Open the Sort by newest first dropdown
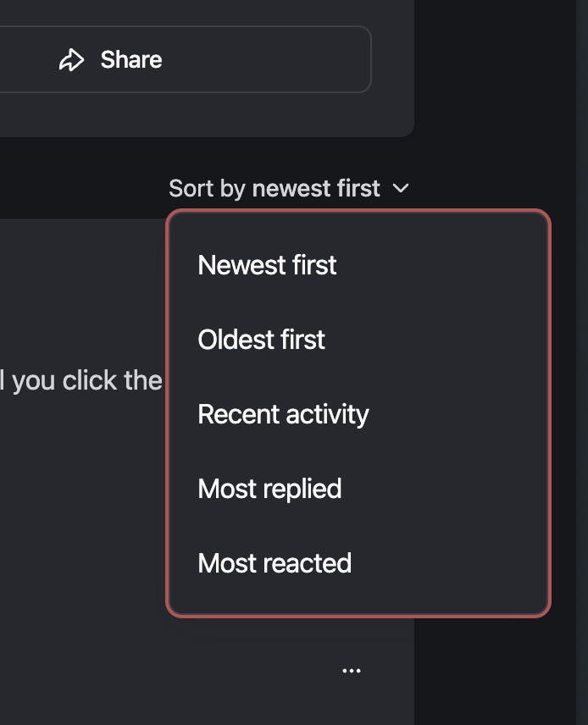The image size is (588, 725). click(289, 188)
